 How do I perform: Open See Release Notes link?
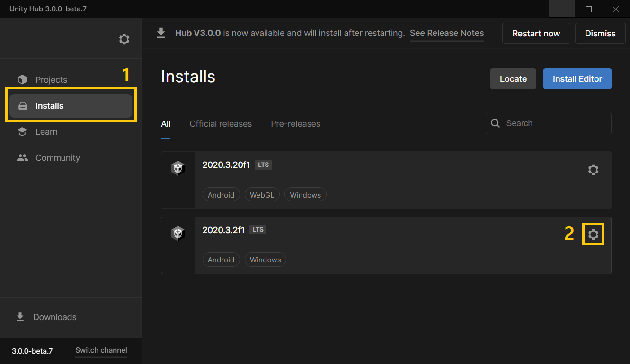click(447, 33)
